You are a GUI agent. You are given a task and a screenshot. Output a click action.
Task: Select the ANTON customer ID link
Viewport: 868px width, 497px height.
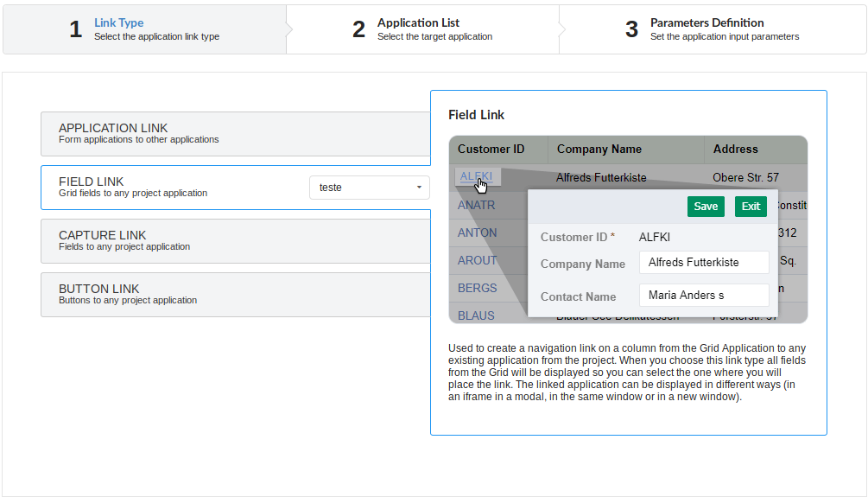pos(478,233)
